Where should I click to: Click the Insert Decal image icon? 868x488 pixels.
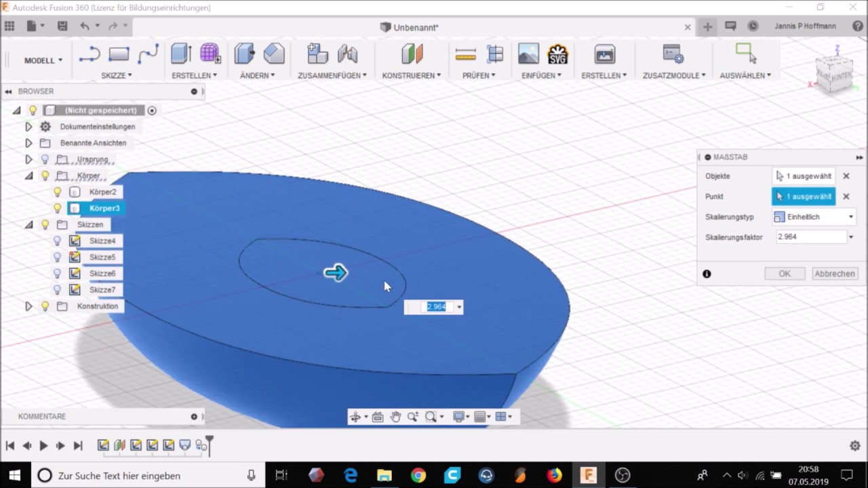(x=528, y=54)
